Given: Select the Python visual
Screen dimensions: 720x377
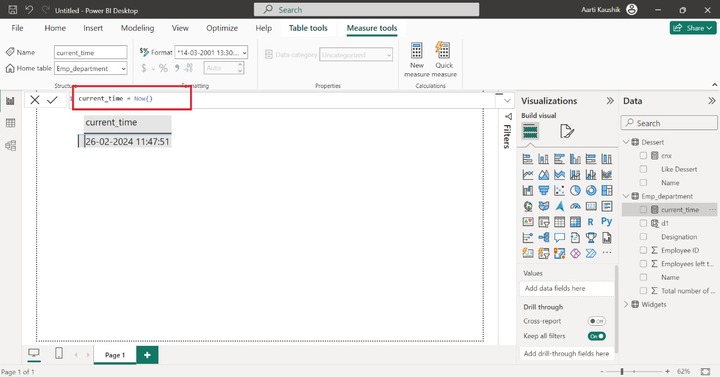Looking at the screenshot, I should tap(607, 222).
